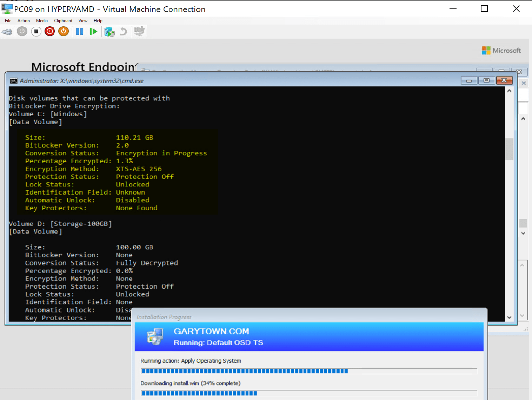Click the scroll-up arrow on the console scrollbar
Screen dimensions: 532x400
pos(510,90)
